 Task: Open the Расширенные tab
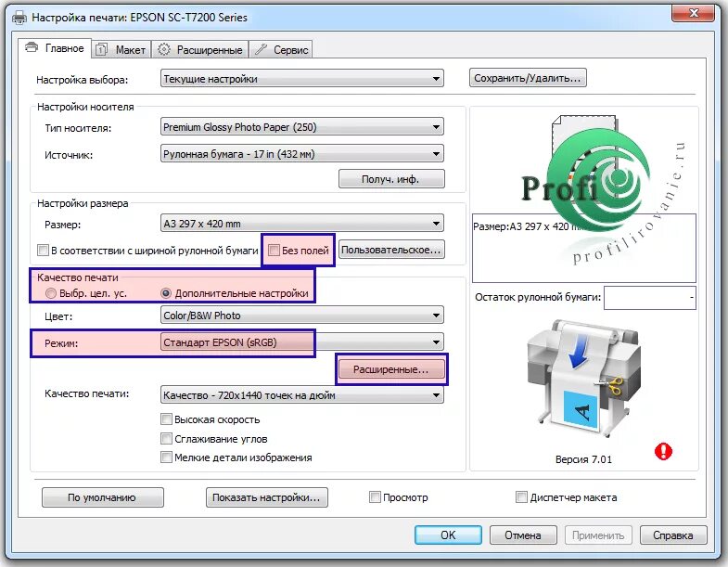(200, 50)
